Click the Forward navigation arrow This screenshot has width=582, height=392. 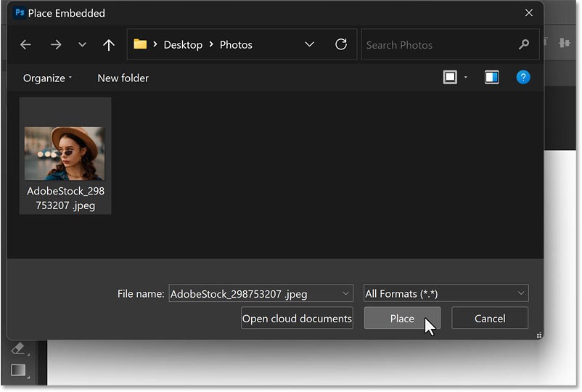click(56, 45)
